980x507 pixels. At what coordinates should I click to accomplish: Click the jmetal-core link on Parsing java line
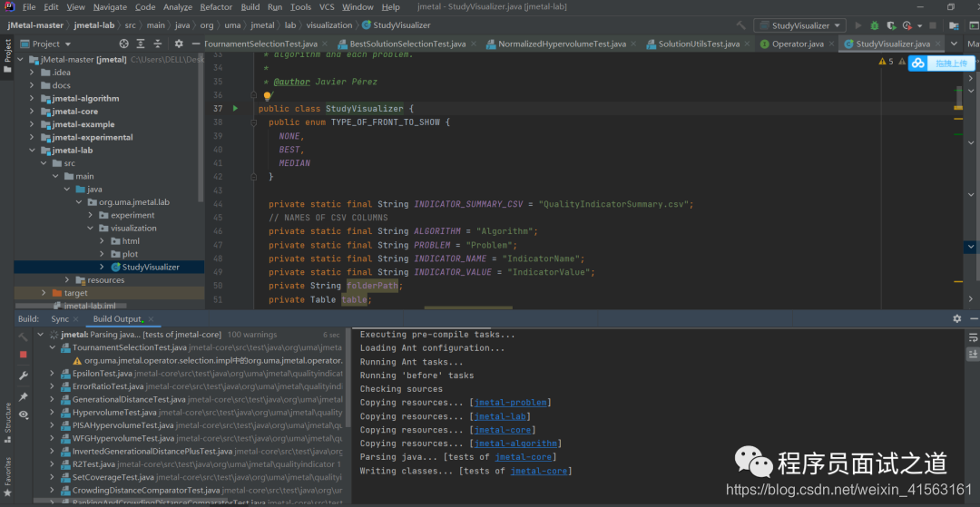coord(523,457)
